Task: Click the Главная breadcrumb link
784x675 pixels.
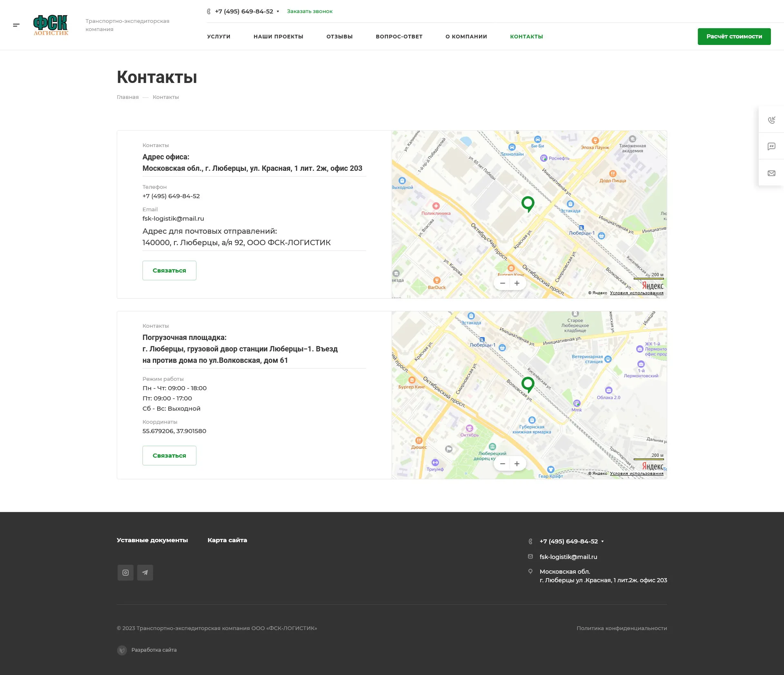Action: [x=127, y=97]
